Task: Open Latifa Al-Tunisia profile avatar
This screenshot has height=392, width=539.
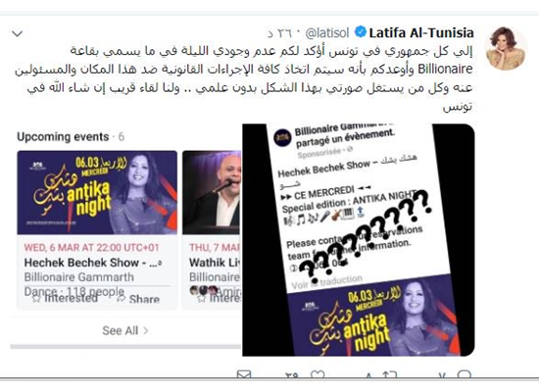Action: [x=505, y=48]
